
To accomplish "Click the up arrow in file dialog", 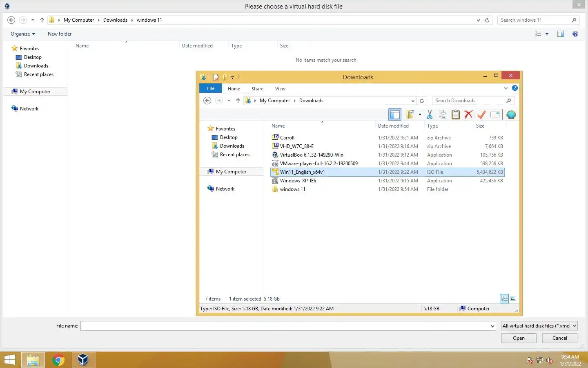I will (42, 20).
